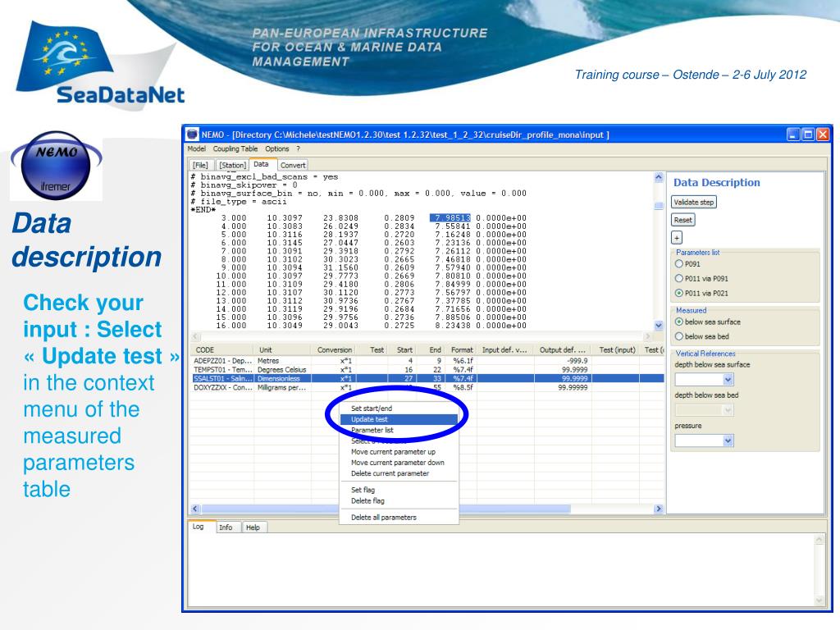Open the ? help menu
Viewport: 840px width, 630px height.
pos(299,149)
